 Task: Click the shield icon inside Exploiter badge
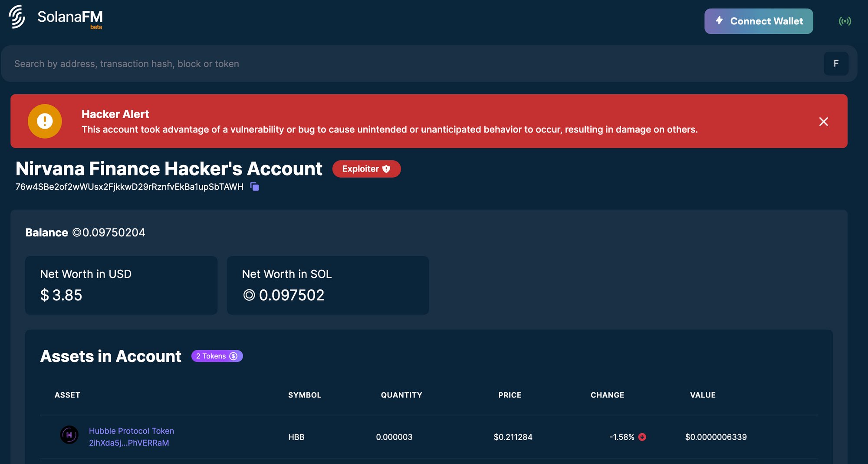pos(386,169)
